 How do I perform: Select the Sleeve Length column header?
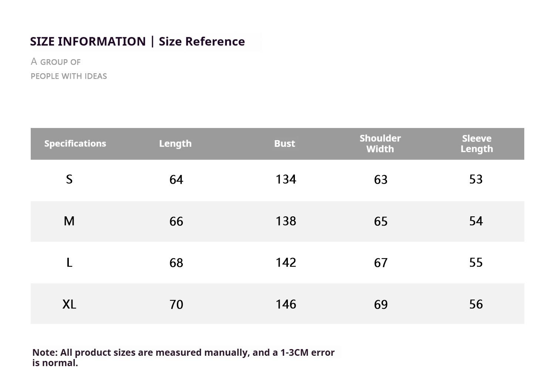point(477,143)
